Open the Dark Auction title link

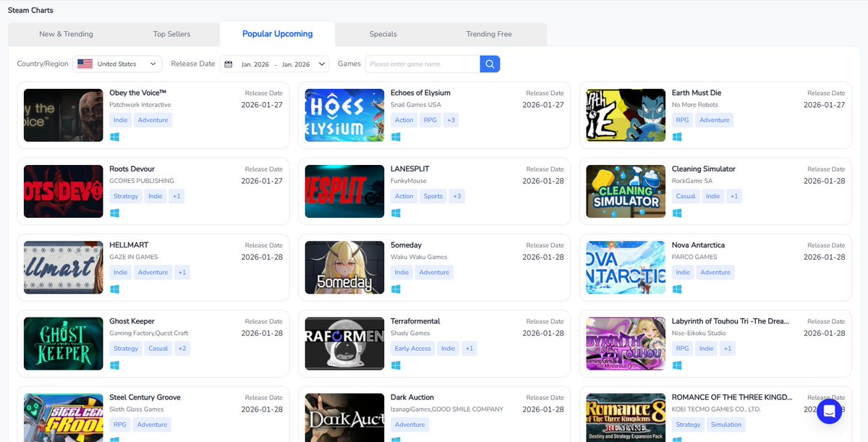click(x=412, y=397)
